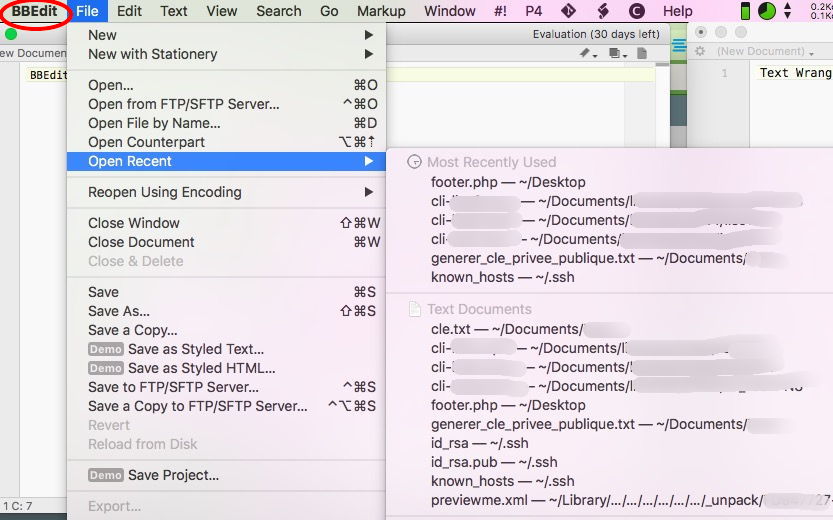The height and width of the screenshot is (520, 833).
Task: Open the #! scripts menu icon
Action: (501, 11)
